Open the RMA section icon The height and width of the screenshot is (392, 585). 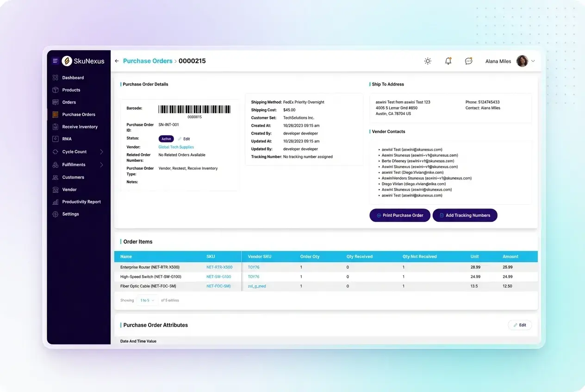click(56, 139)
